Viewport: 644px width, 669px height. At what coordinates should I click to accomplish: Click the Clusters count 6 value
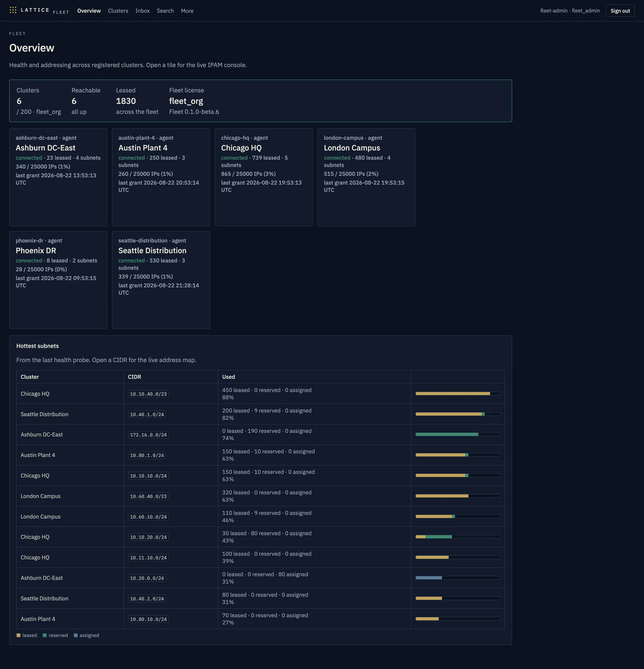coord(19,101)
